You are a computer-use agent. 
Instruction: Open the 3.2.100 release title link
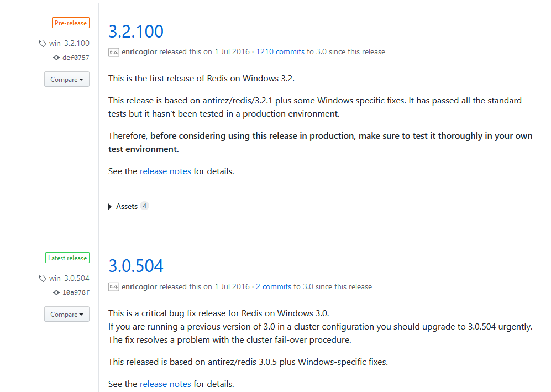click(x=135, y=32)
